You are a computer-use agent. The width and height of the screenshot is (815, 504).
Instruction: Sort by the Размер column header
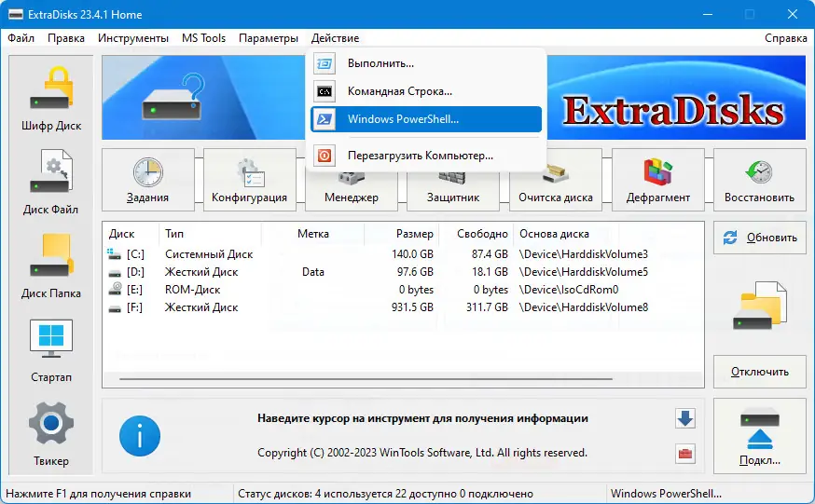402,234
